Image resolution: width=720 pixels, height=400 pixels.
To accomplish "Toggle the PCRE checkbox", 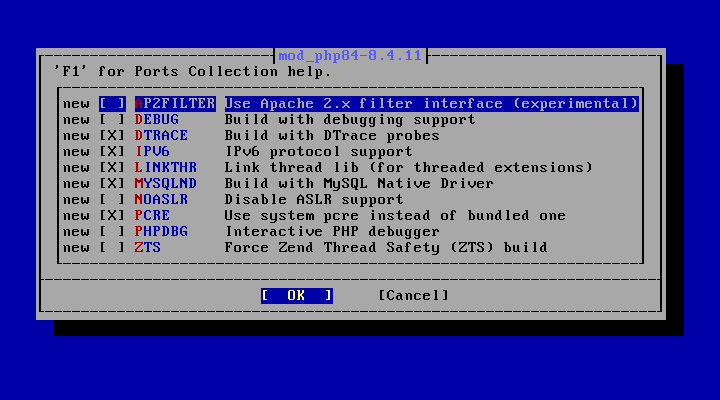I will point(112,216).
